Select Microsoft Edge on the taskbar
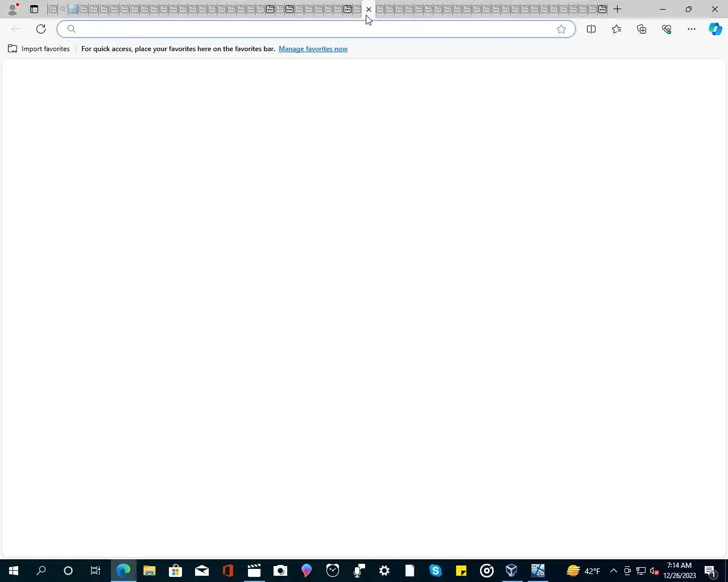Screen dimensions: 728x582 123,571
